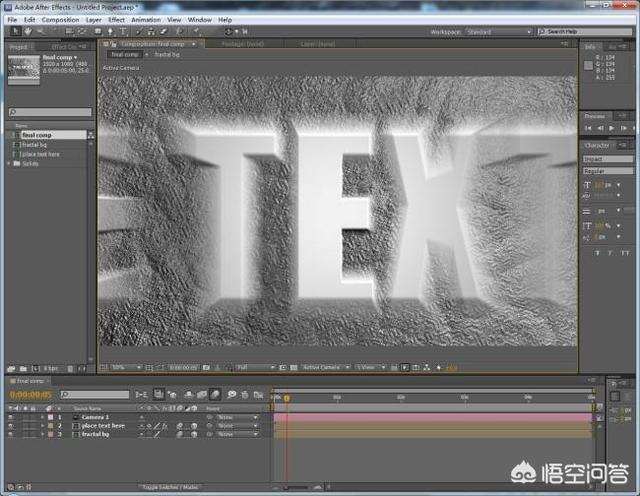Click the composition mini-flowchart button
The width and height of the screenshot is (640, 496).
pos(141,394)
